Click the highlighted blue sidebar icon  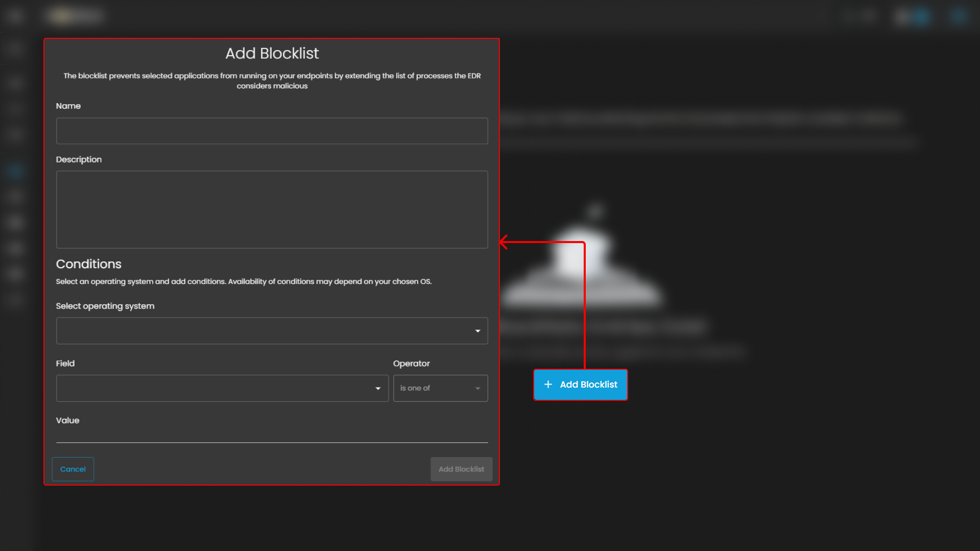pos(15,171)
